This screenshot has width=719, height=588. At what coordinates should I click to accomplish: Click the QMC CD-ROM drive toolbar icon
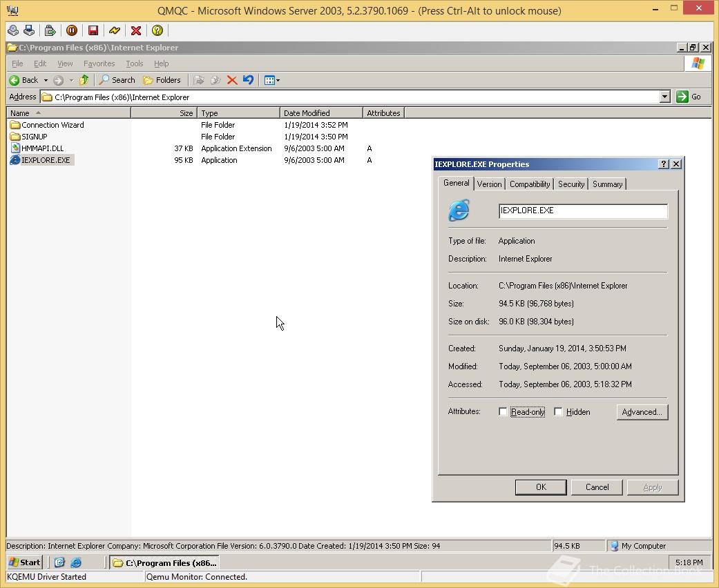pyautogui.click(x=13, y=30)
